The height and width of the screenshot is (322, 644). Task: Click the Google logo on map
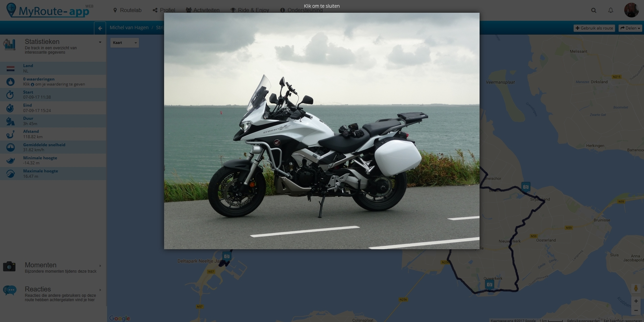[x=119, y=318]
